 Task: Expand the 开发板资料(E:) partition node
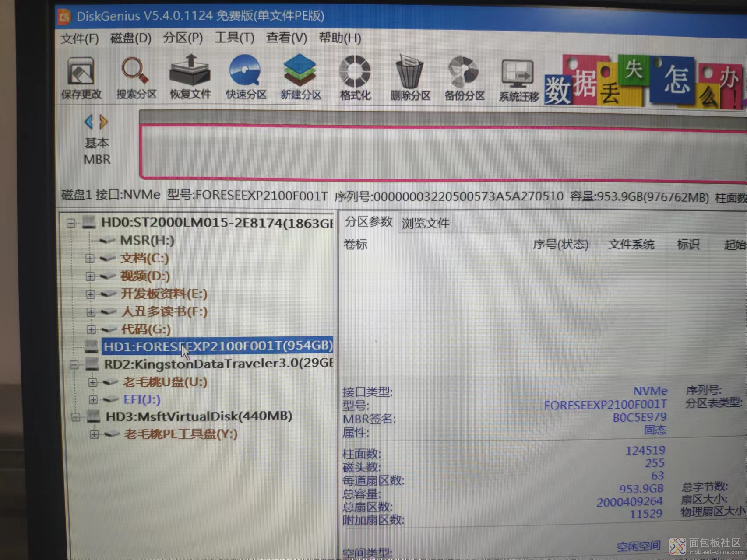[x=90, y=294]
